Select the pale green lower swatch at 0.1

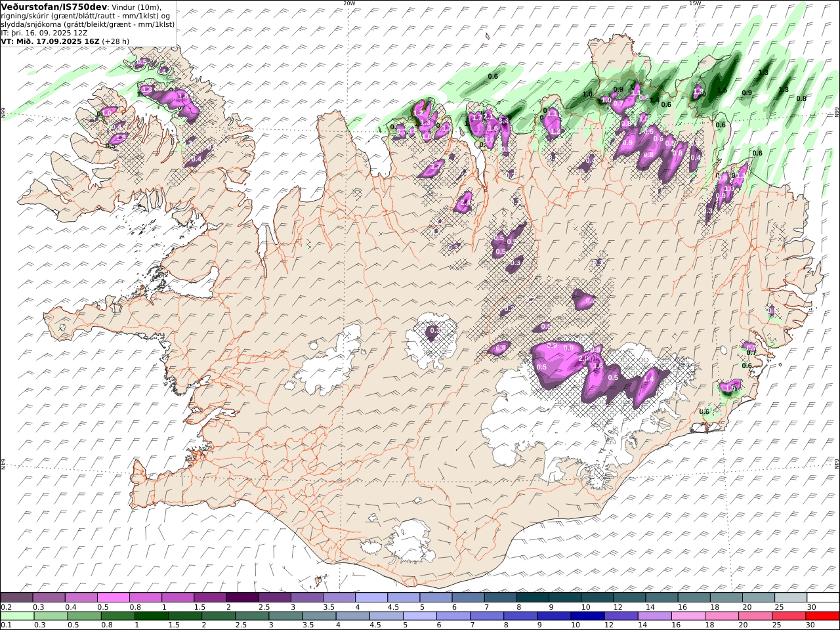[x=18, y=616]
